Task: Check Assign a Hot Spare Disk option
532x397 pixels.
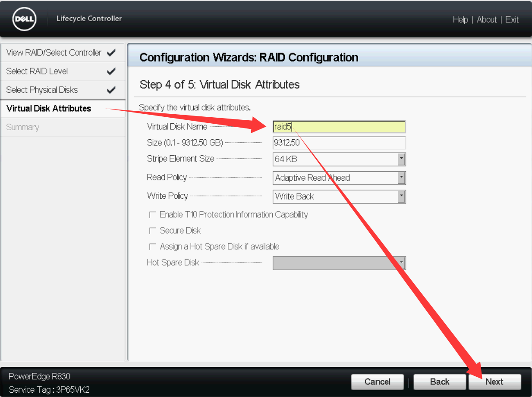Action: coord(152,247)
